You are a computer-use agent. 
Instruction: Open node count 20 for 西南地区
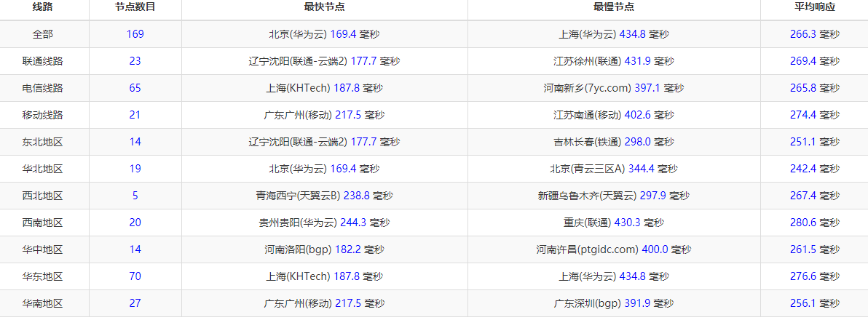click(x=135, y=223)
